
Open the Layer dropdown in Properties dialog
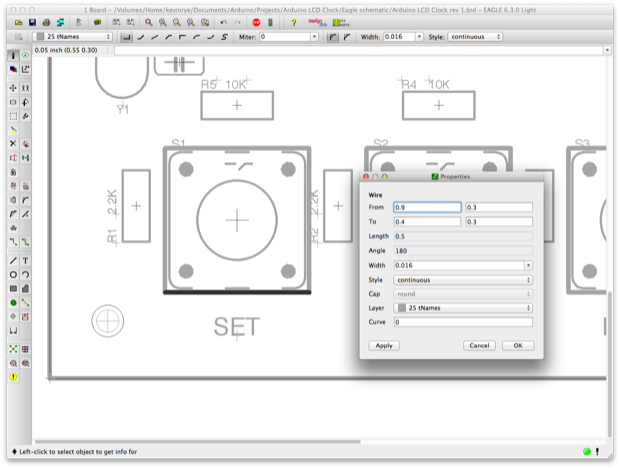tap(463, 308)
